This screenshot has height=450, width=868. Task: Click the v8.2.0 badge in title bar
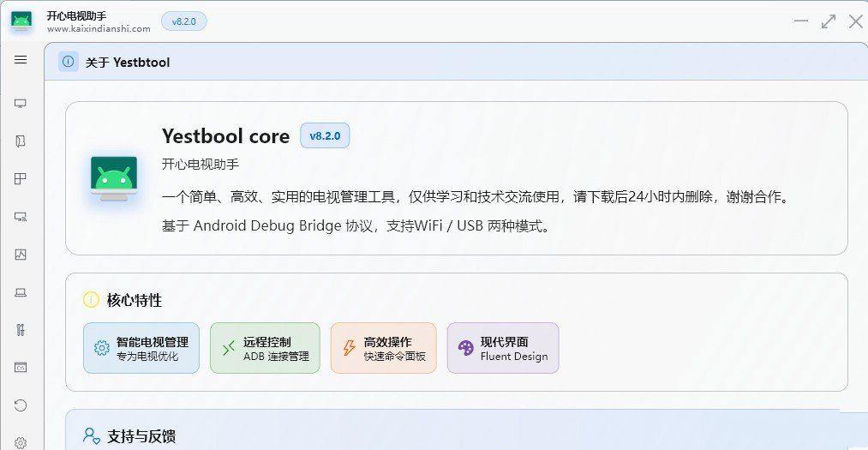(184, 21)
